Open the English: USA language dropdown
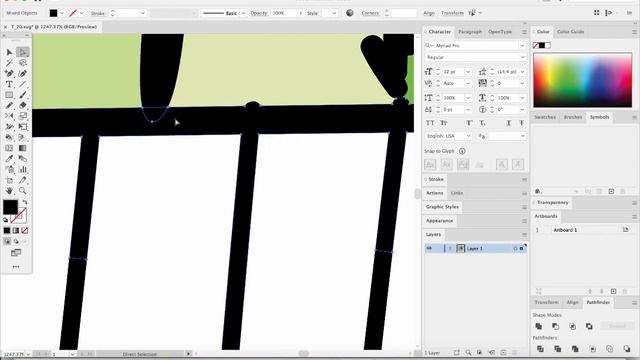The width and height of the screenshot is (640, 360). coord(468,136)
